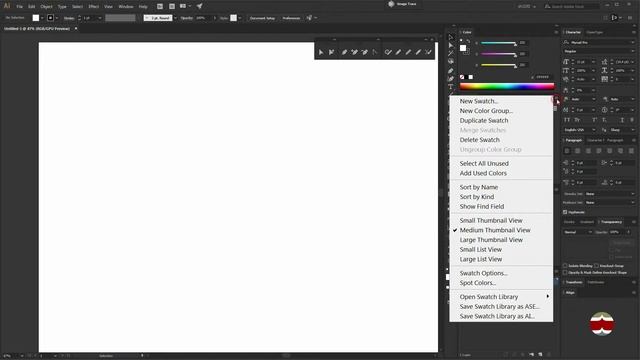The image size is (640, 360).
Task: Choose Add Anchor Point tool in floating panel
Action: [354, 52]
